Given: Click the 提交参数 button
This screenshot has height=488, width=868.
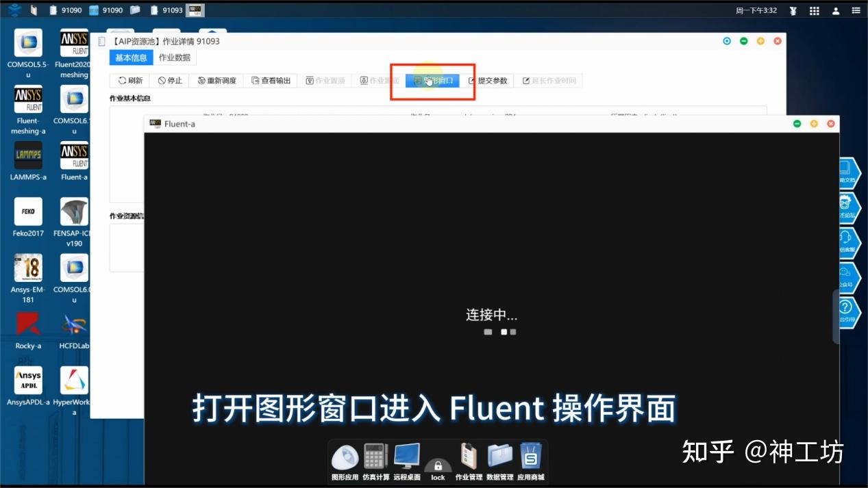Looking at the screenshot, I should (487, 81).
